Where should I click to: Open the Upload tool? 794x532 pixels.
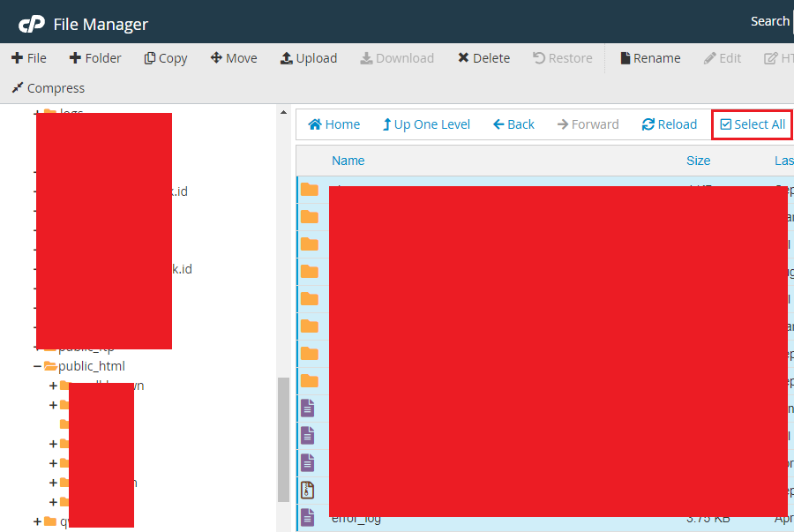(308, 58)
